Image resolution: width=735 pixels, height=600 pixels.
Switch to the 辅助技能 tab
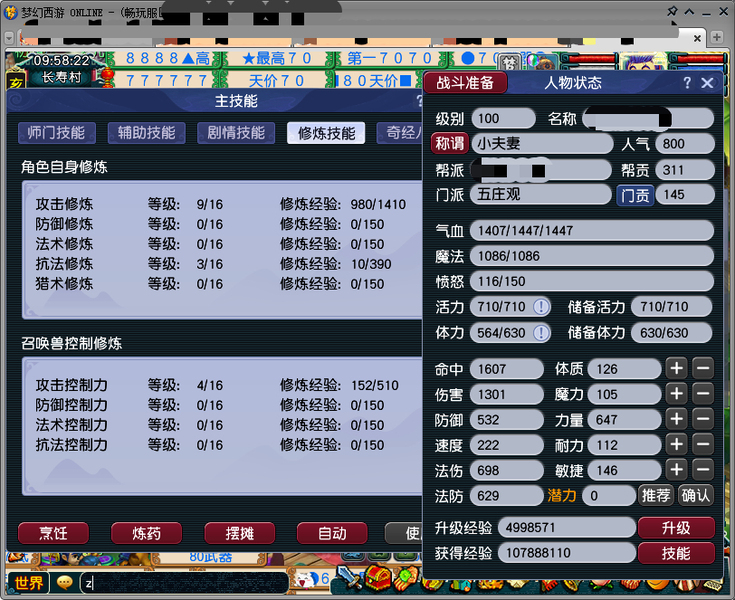pos(147,133)
